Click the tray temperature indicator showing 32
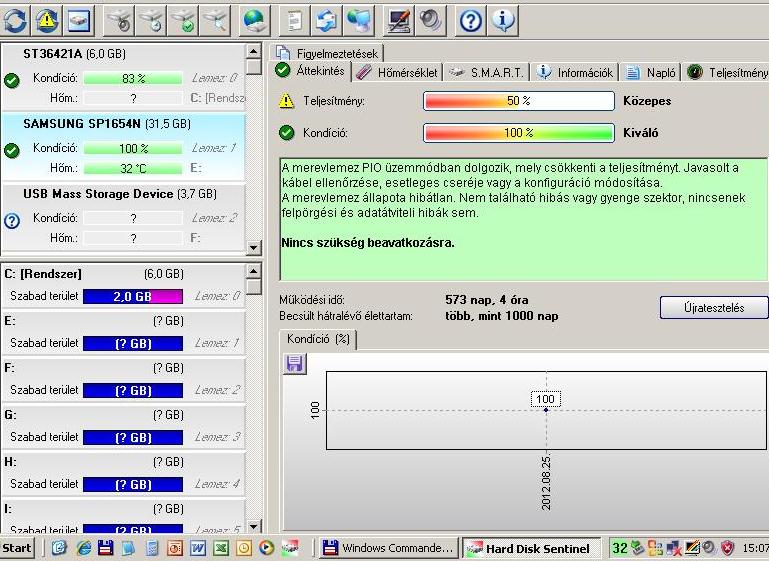 (x=620, y=548)
